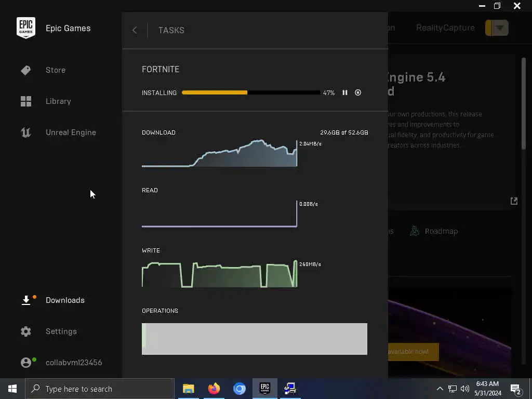The height and width of the screenshot is (399, 532).
Task: Minimize the Epic Games Launcher window
Action: pyautogui.click(x=482, y=6)
